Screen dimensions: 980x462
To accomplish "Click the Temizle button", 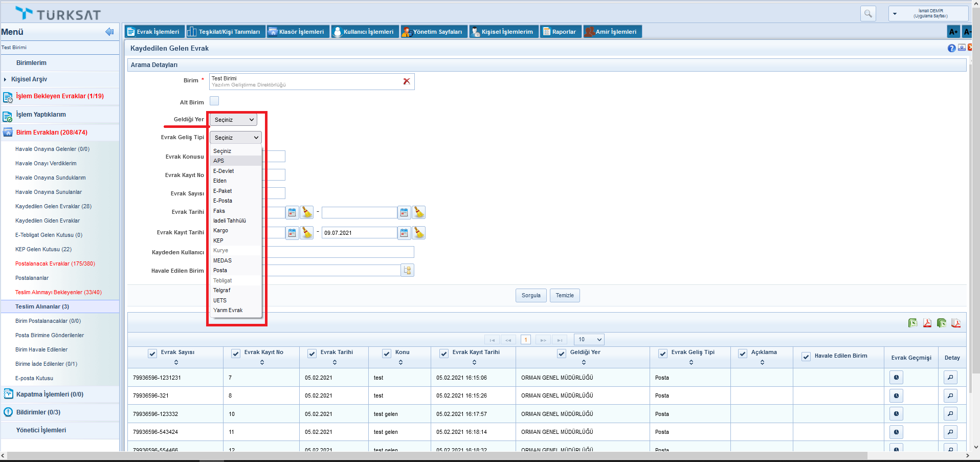I will click(x=565, y=295).
